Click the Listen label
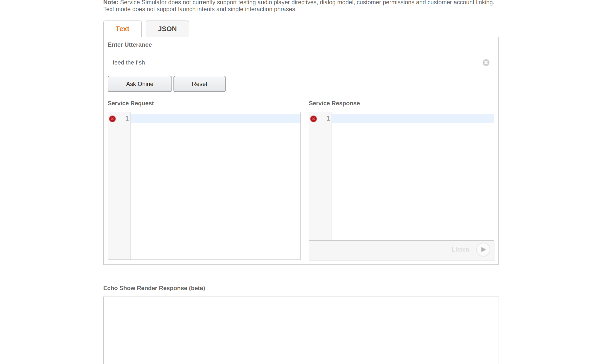This screenshot has height=364, width=611. 460,250
